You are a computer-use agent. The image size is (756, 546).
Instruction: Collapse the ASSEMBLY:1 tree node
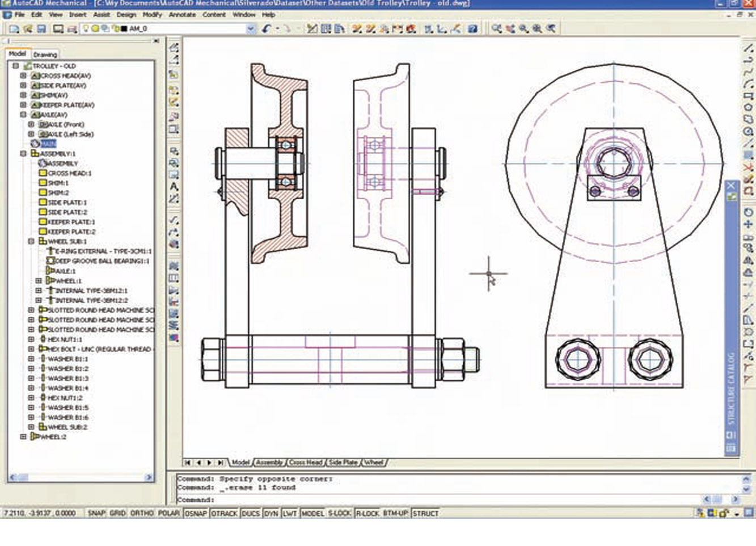click(23, 154)
